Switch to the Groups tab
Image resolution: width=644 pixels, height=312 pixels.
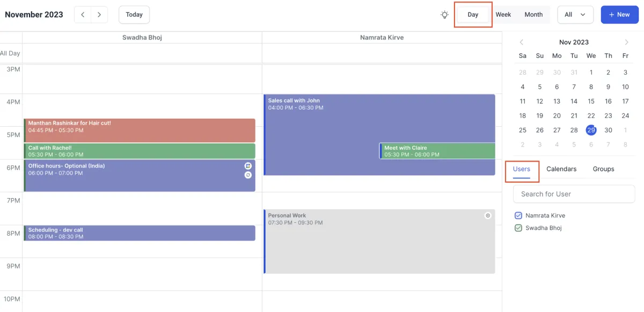click(603, 169)
